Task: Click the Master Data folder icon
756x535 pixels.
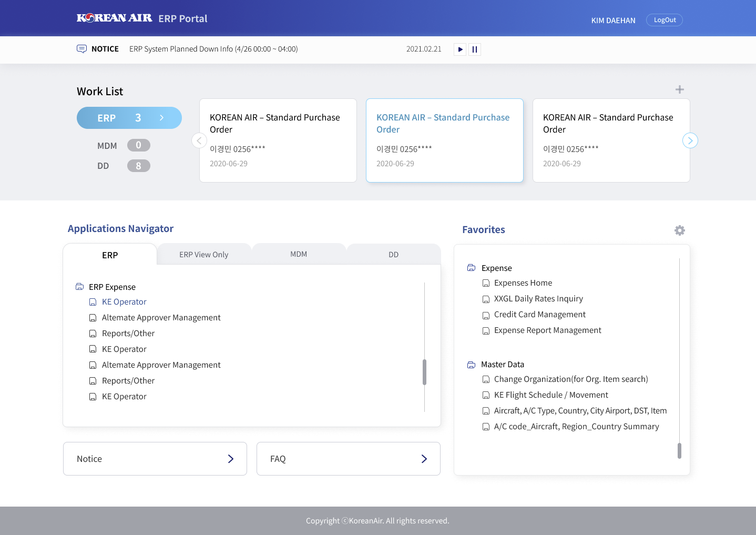Action: (x=472, y=365)
